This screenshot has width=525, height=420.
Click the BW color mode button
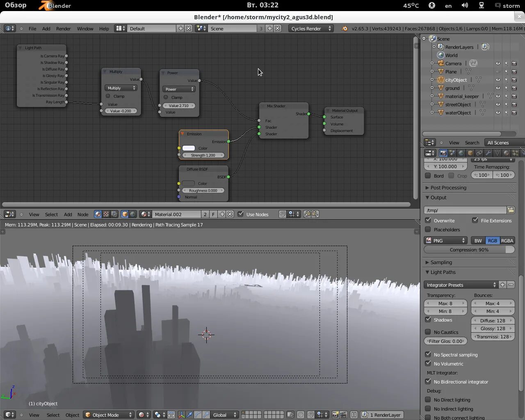coord(478,241)
